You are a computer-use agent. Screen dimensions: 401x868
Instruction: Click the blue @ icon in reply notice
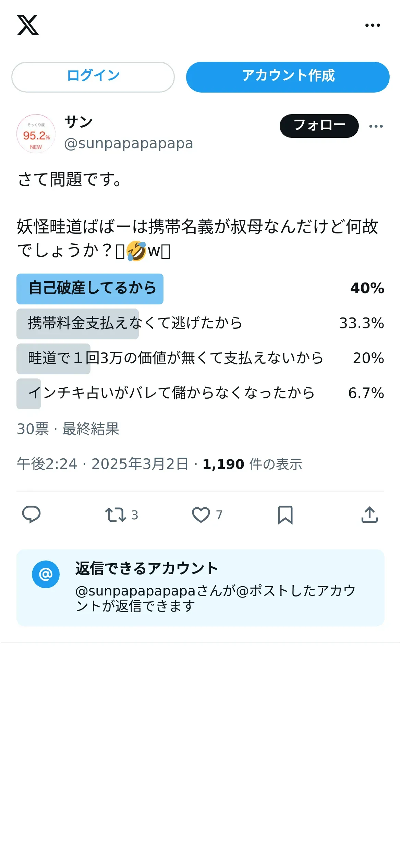point(46,574)
